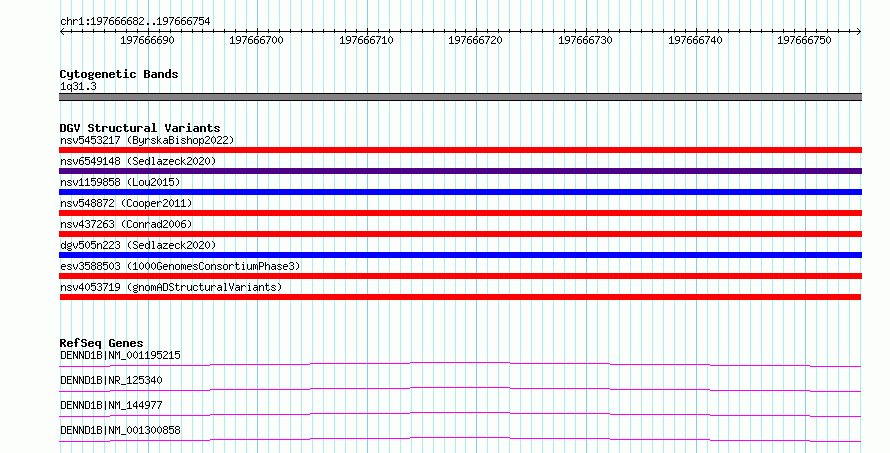The image size is (890, 453).
Task: Select DENND1B|NM_144977 transcript label
Action: point(111,405)
